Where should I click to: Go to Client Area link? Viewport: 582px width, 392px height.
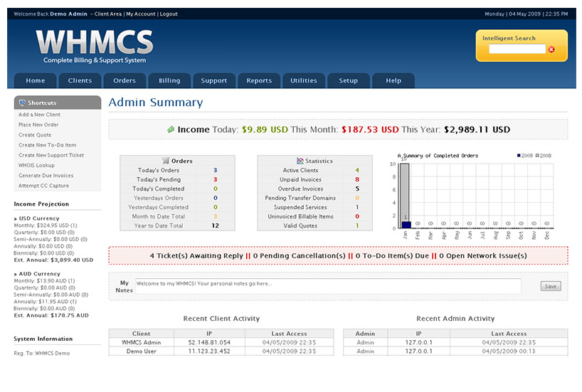tap(107, 14)
